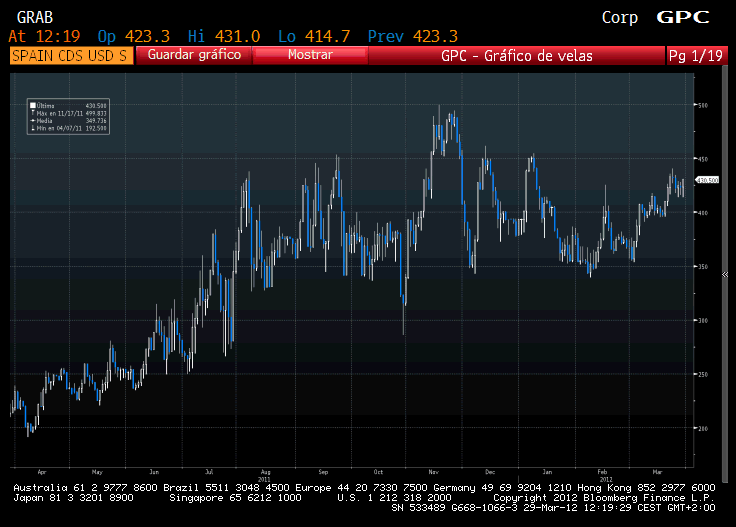Screen dimensions: 736x527
Task: Click the Máx en 11/17/11 legend icon
Action: point(33,113)
